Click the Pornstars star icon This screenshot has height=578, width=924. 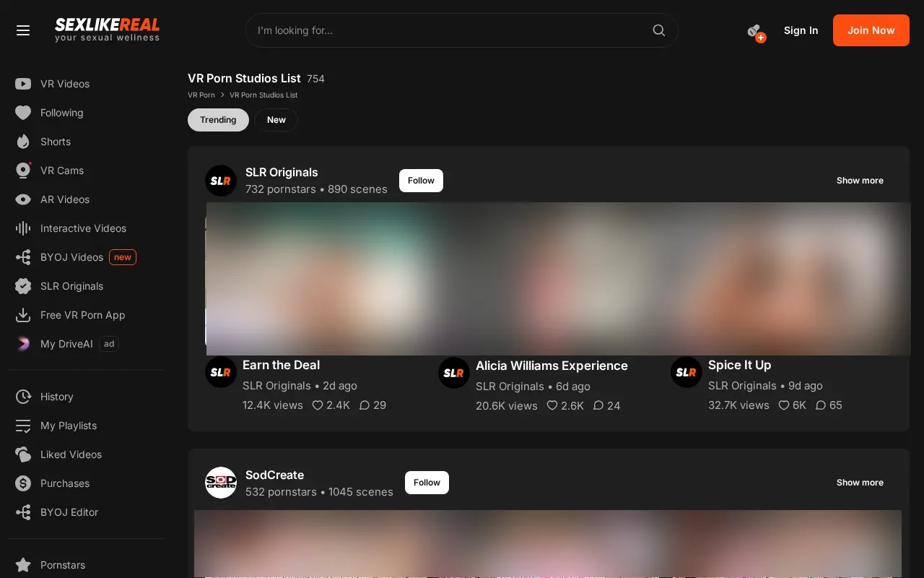(x=23, y=565)
